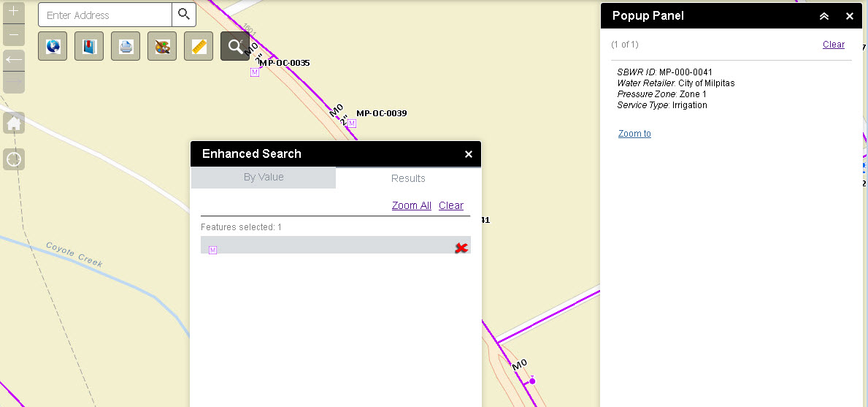Screen dimensions: 868x407
Task: Select the ruler measurement tool
Action: 199,47
